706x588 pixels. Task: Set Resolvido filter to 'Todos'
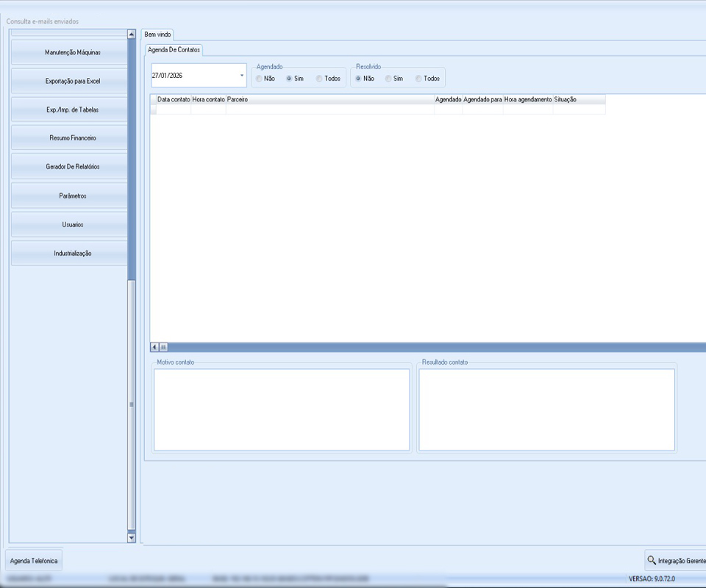pos(418,79)
